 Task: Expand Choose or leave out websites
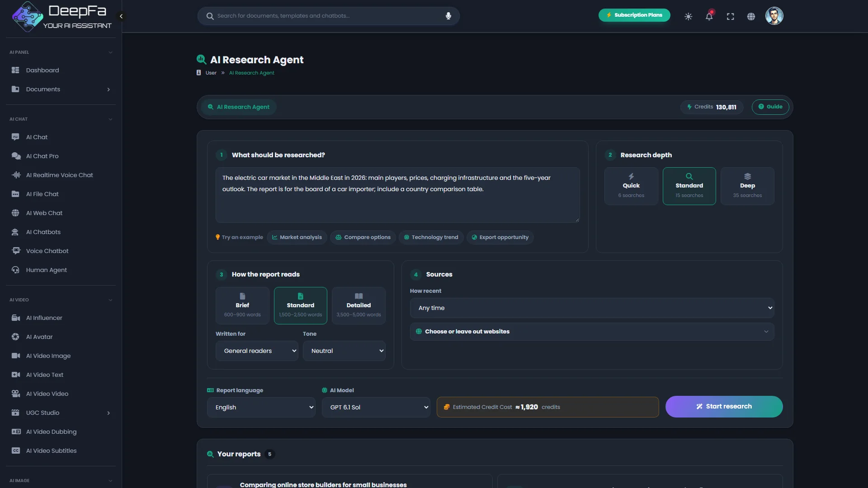(592, 332)
